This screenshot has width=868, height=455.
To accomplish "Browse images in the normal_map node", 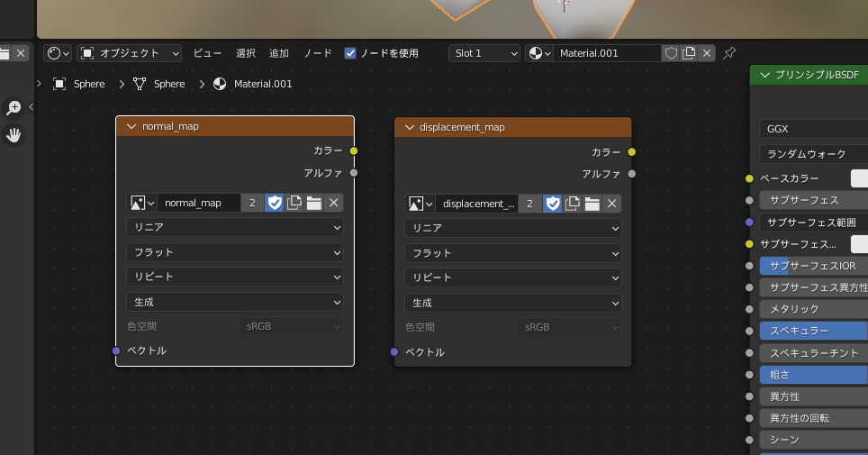I will click(x=141, y=203).
